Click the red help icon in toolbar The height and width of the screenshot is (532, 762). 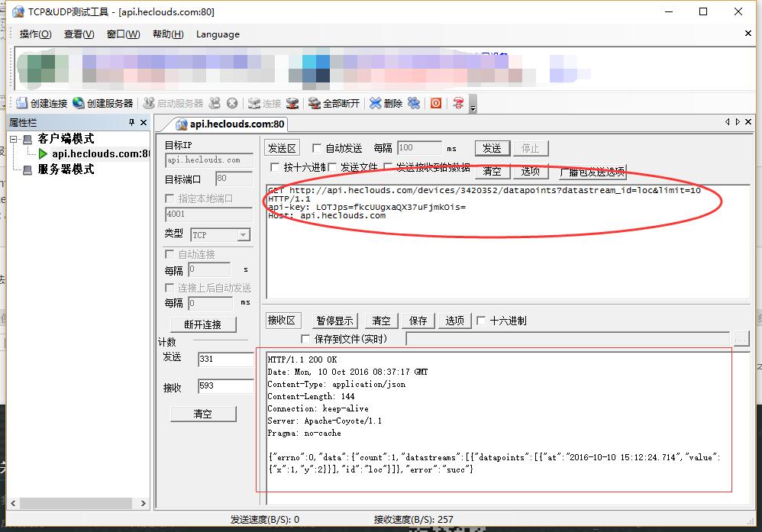pos(458,103)
